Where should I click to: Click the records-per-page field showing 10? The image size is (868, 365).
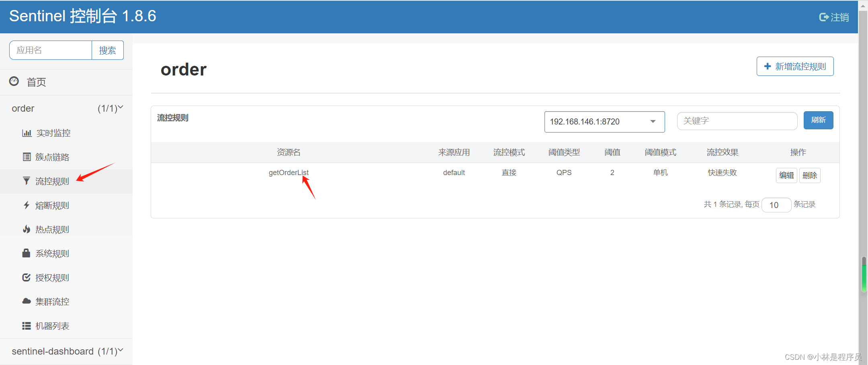pos(776,205)
